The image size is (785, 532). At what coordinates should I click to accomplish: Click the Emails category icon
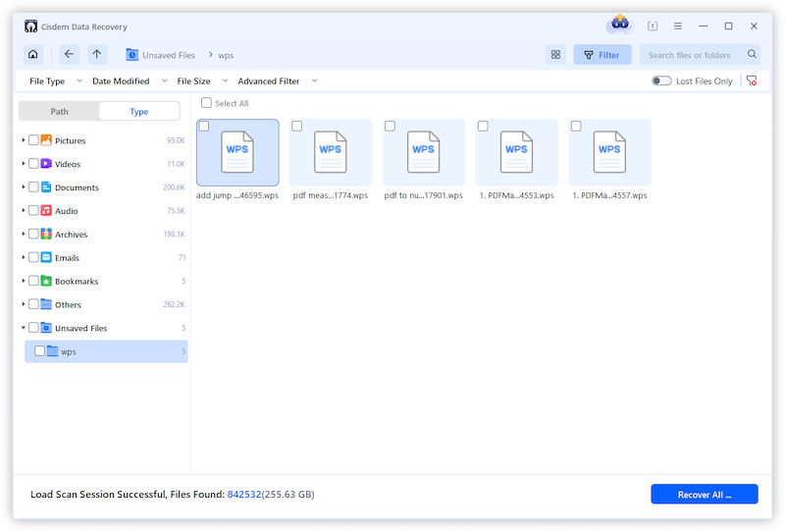pos(46,257)
